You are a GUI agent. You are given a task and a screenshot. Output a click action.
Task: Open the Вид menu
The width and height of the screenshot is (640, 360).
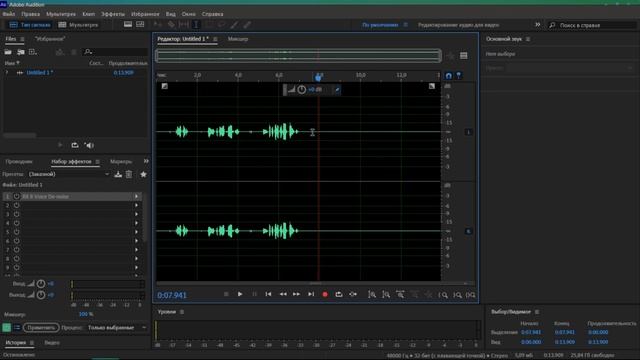(171, 14)
